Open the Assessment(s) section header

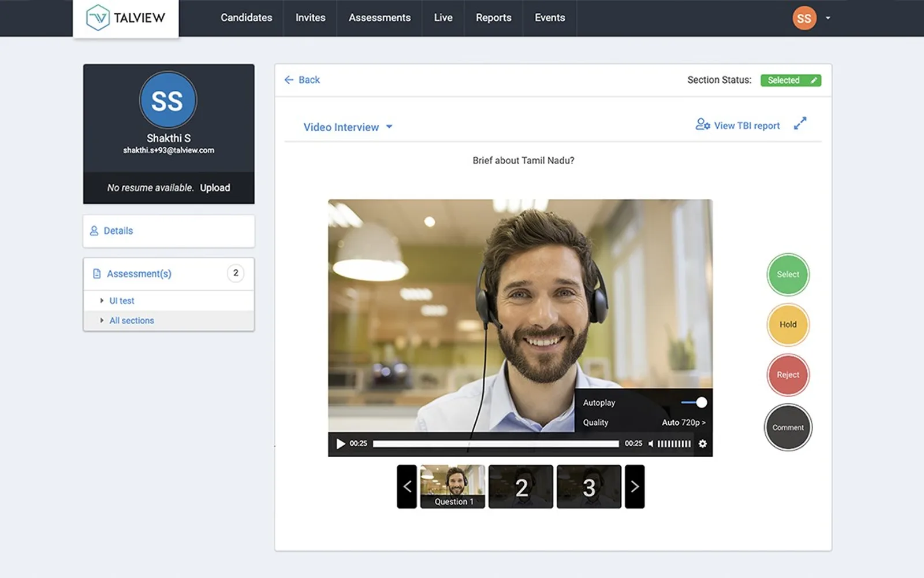[x=169, y=273]
